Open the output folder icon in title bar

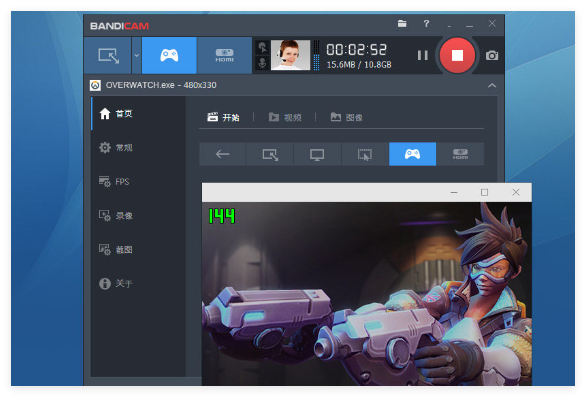[x=402, y=24]
